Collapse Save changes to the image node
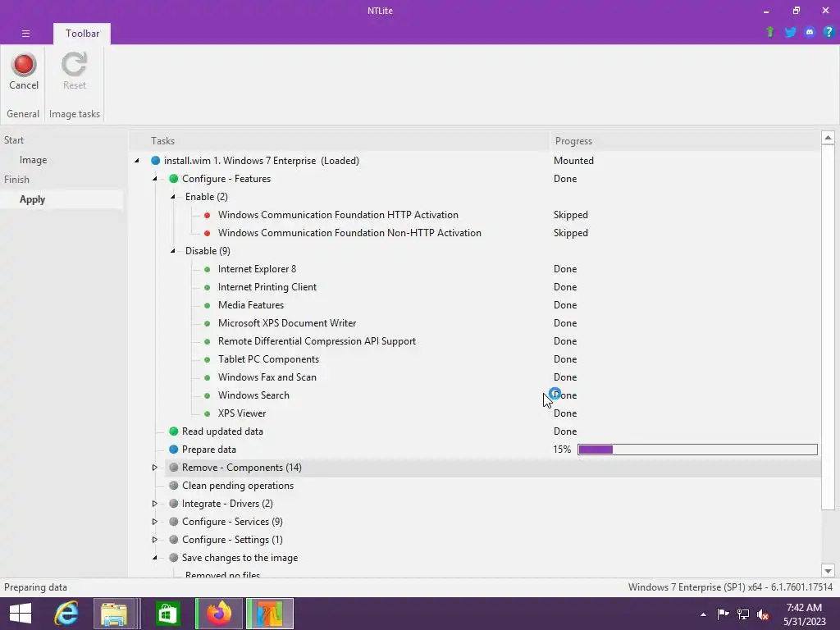Screen dimensions: 840x630 coord(155,558)
